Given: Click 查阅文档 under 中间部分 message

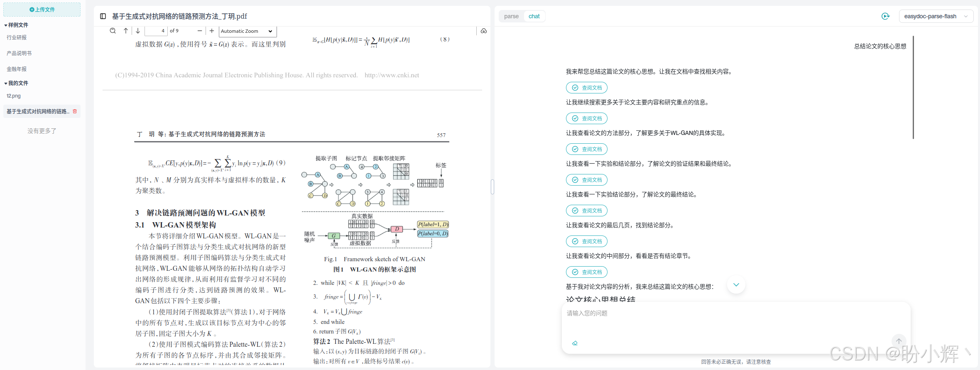Looking at the screenshot, I should point(587,272).
